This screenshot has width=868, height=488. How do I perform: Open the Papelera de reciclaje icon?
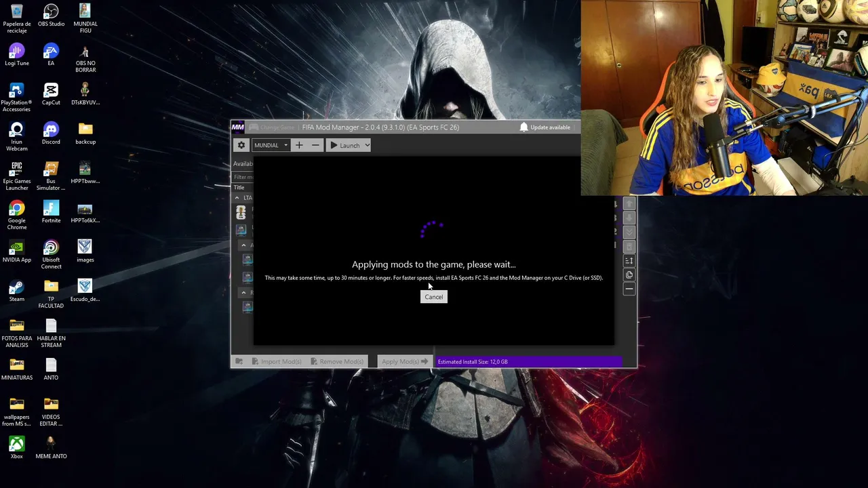tap(17, 19)
